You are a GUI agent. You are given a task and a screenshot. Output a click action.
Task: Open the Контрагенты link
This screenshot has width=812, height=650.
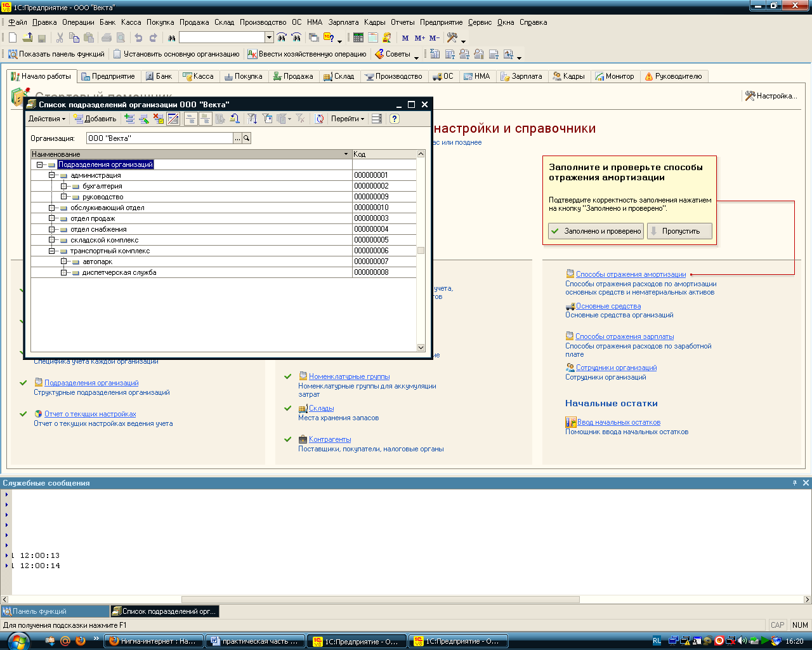(330, 439)
